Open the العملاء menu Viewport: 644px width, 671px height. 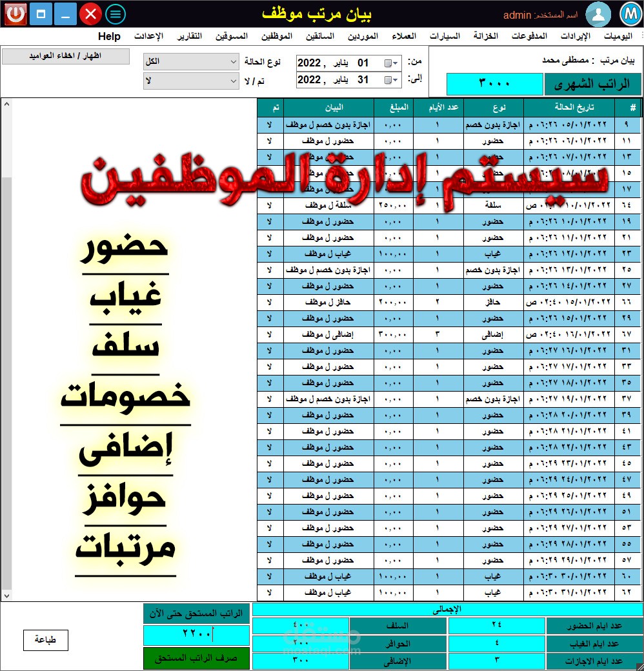pyautogui.click(x=404, y=36)
